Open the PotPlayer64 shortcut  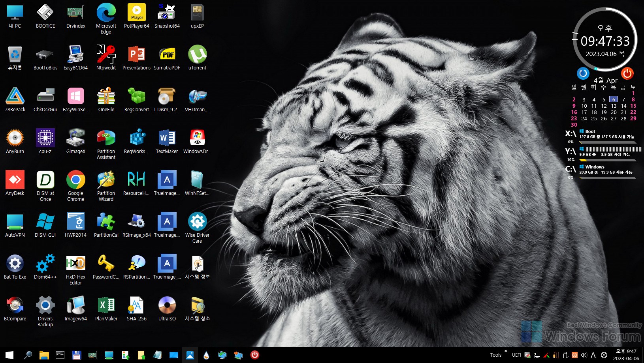point(136,17)
